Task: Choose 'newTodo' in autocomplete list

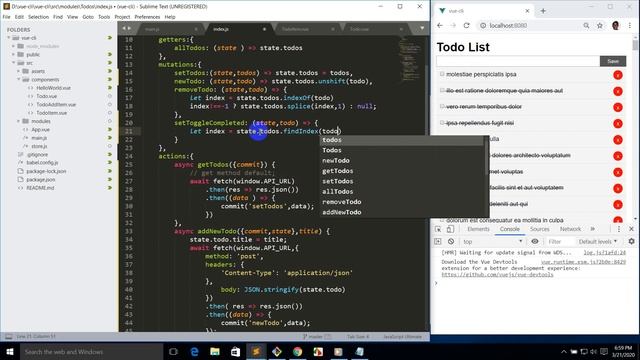Action: (x=402, y=161)
